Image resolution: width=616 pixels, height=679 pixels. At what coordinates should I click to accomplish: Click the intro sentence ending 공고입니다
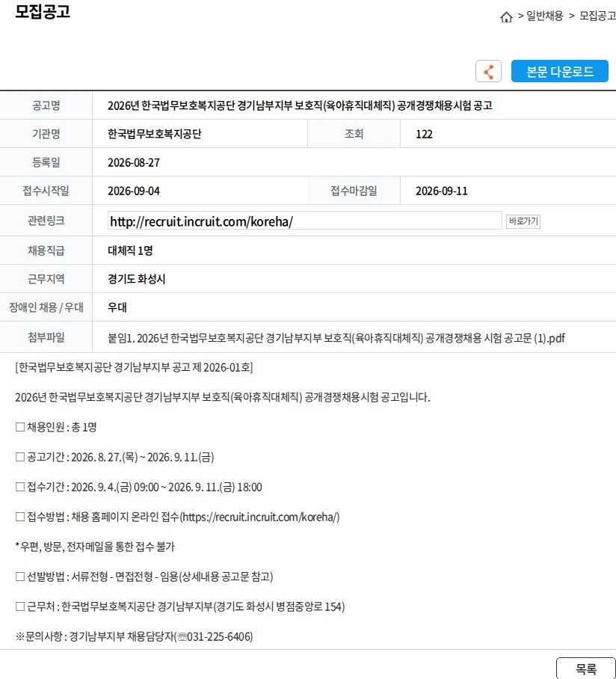pyautogui.click(x=223, y=398)
